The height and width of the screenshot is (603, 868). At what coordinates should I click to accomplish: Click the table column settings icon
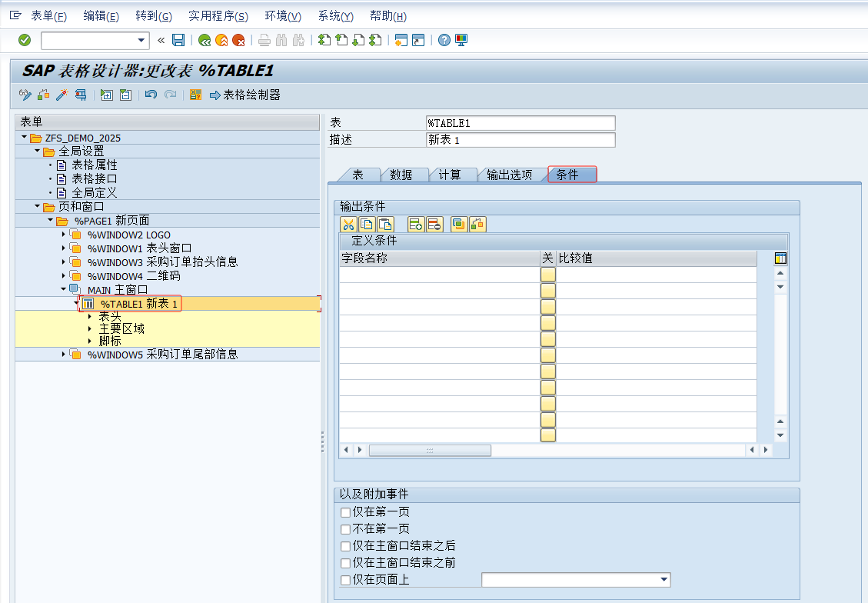(x=780, y=258)
